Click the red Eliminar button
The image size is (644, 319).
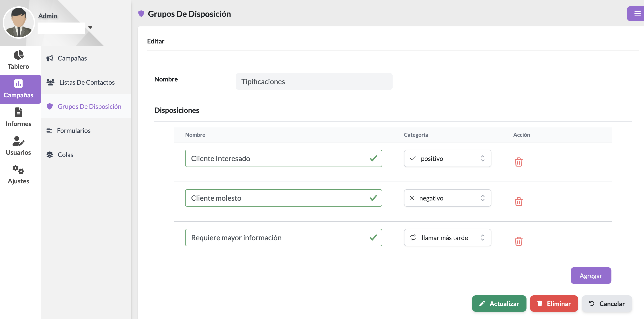pyautogui.click(x=554, y=304)
